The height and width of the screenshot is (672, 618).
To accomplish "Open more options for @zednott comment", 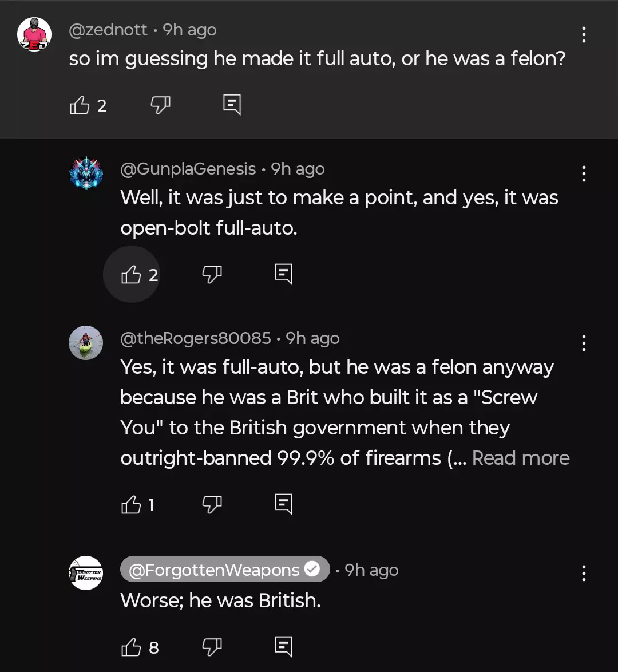I will pos(584,35).
